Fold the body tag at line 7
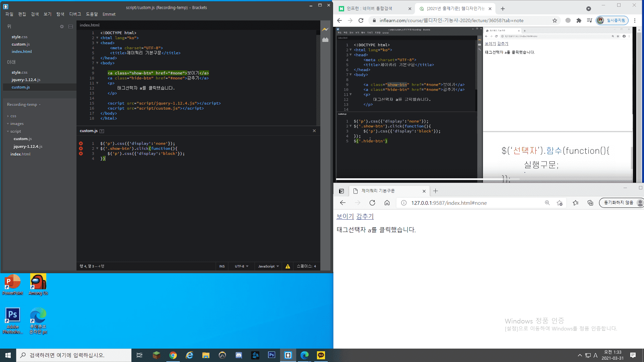The width and height of the screenshot is (644, 362). coord(97,63)
